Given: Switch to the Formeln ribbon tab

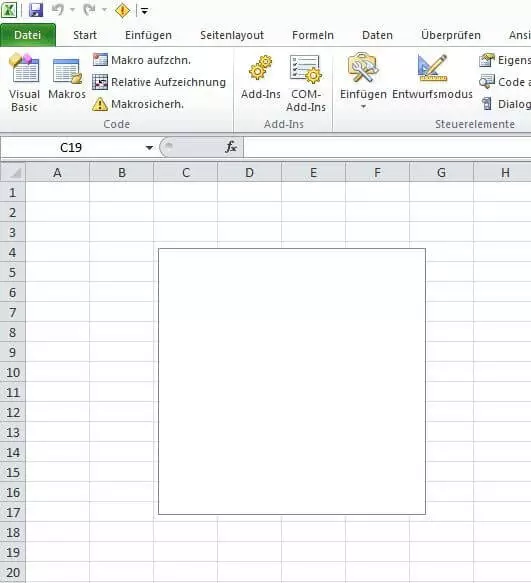Looking at the screenshot, I should coord(313,35).
